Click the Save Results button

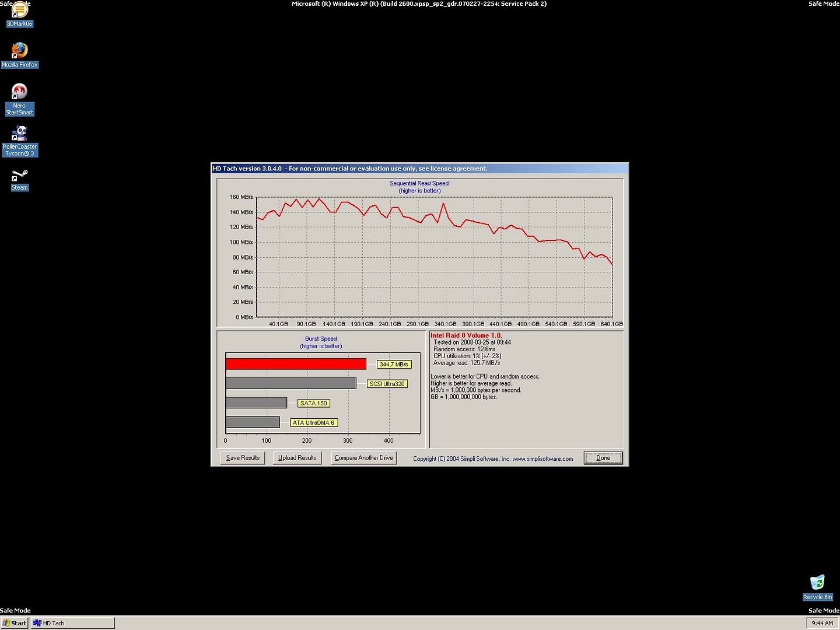(x=243, y=458)
